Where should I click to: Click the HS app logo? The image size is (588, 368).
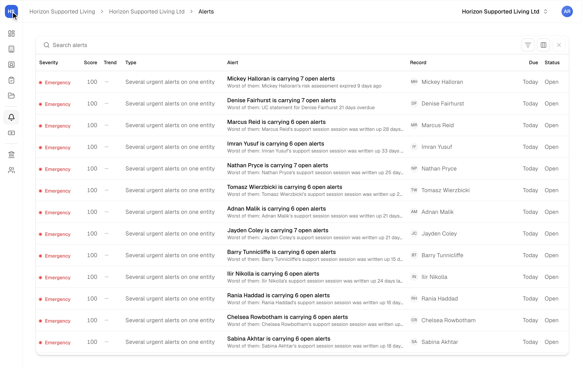[11, 11]
